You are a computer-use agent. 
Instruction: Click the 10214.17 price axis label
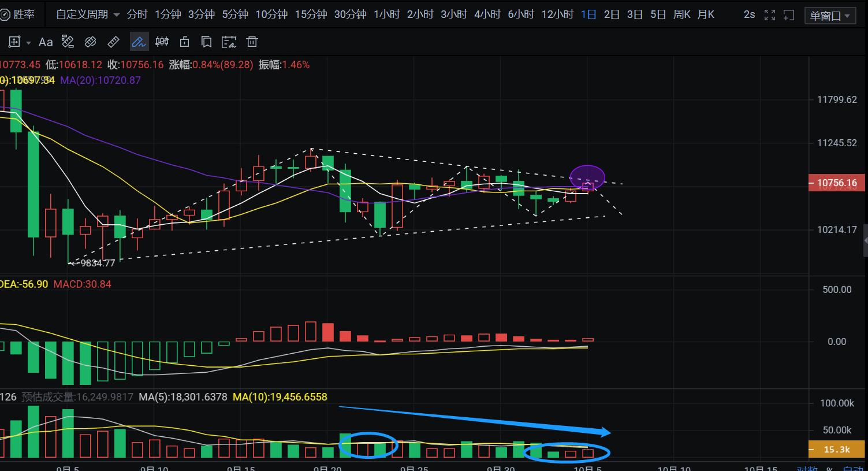837,229
